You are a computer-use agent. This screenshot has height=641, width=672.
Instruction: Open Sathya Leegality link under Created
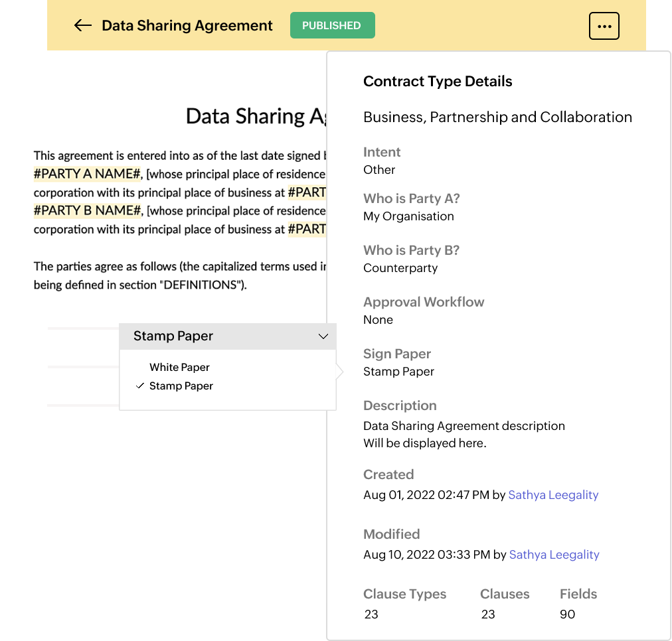click(x=553, y=495)
